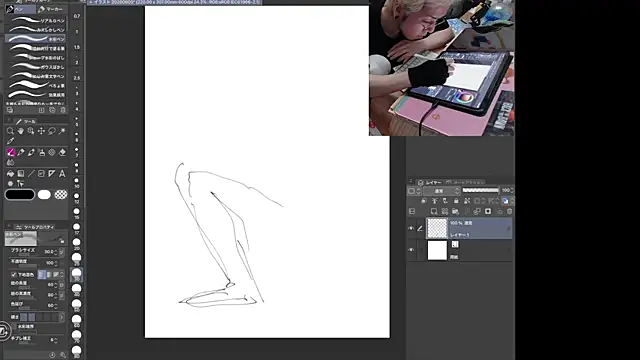
Task: Select the Decoration tool
Action: 52,152
